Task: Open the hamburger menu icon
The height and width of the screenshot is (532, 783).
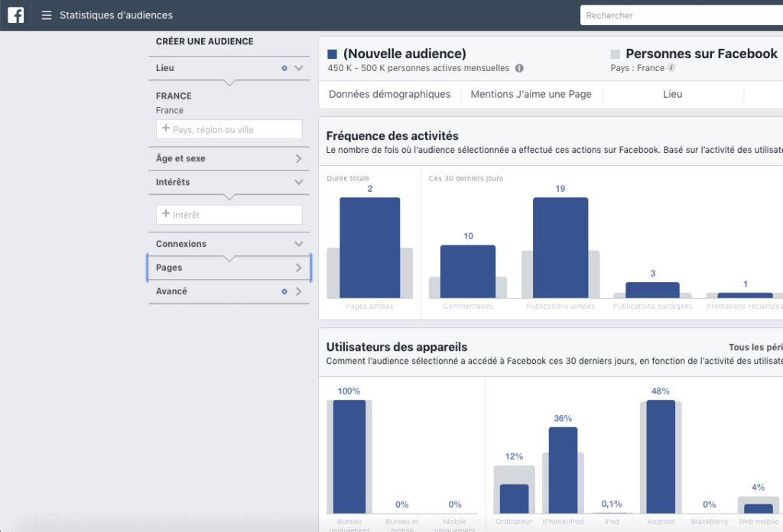Action: (x=47, y=15)
